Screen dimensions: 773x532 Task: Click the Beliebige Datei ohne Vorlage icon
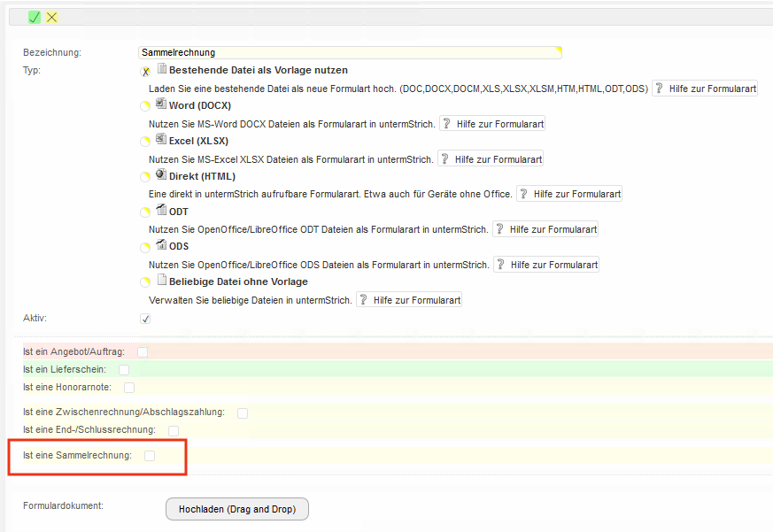(161, 281)
